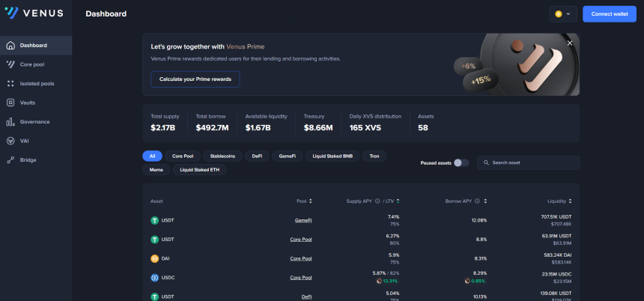Image resolution: width=644 pixels, height=301 pixels.
Task: Open Core Pool link in USDC row
Action: pyautogui.click(x=301, y=278)
